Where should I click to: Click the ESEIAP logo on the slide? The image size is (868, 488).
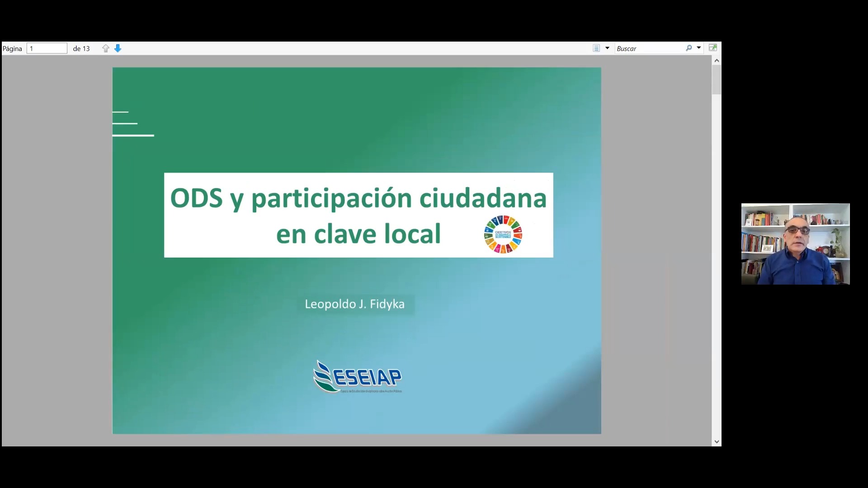point(357,376)
